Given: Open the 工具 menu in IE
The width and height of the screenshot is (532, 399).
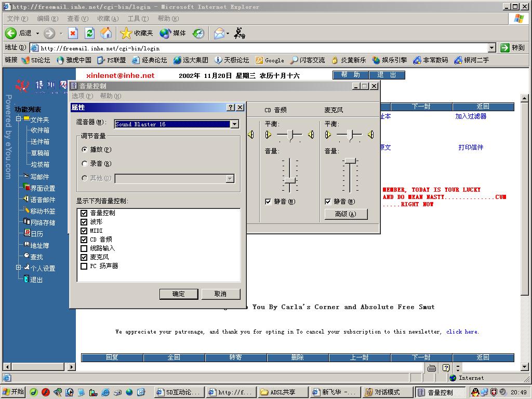Looking at the screenshot, I should (138, 19).
